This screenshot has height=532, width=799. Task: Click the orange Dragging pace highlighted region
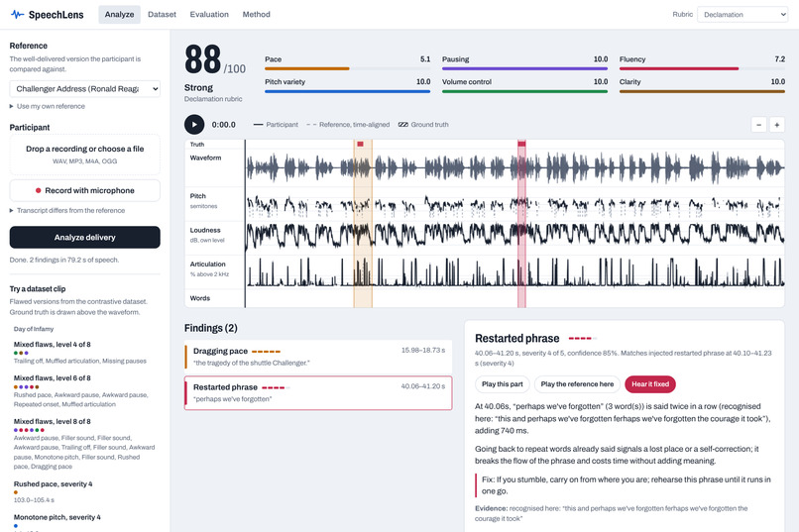[x=363, y=224]
